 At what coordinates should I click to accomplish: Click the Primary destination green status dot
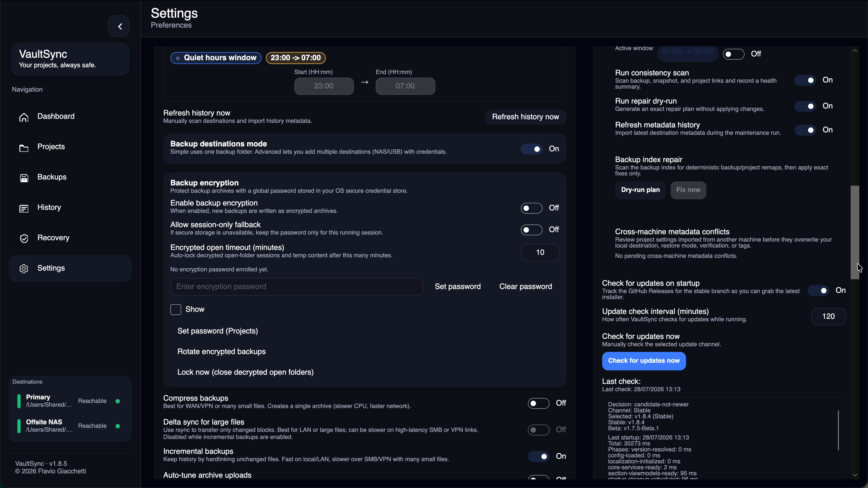[118, 401]
